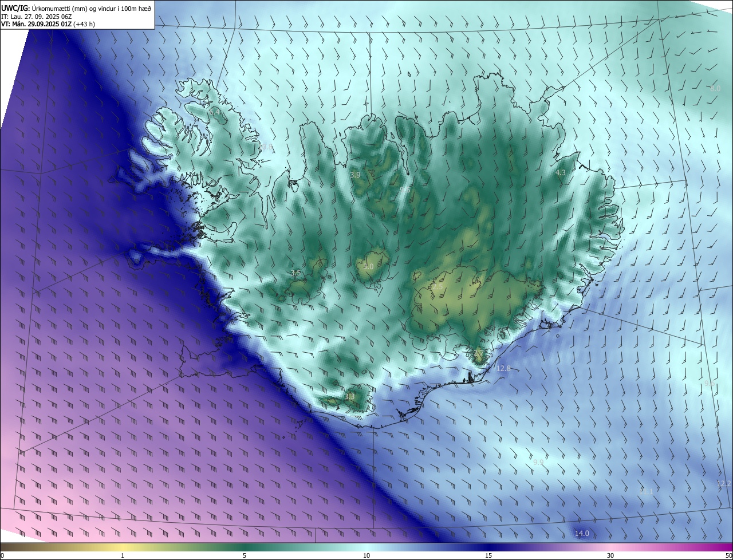The width and height of the screenshot is (733, 560).
Task: Click the 3.9 value label in the north
Action: [x=355, y=175]
